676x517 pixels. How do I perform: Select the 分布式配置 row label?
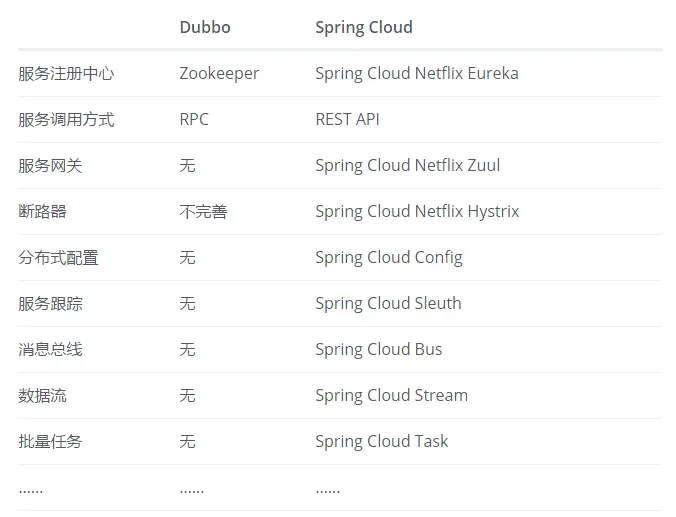58,258
